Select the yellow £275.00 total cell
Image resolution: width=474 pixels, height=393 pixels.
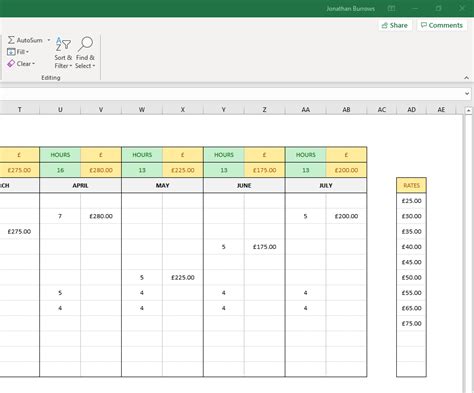[x=20, y=170]
